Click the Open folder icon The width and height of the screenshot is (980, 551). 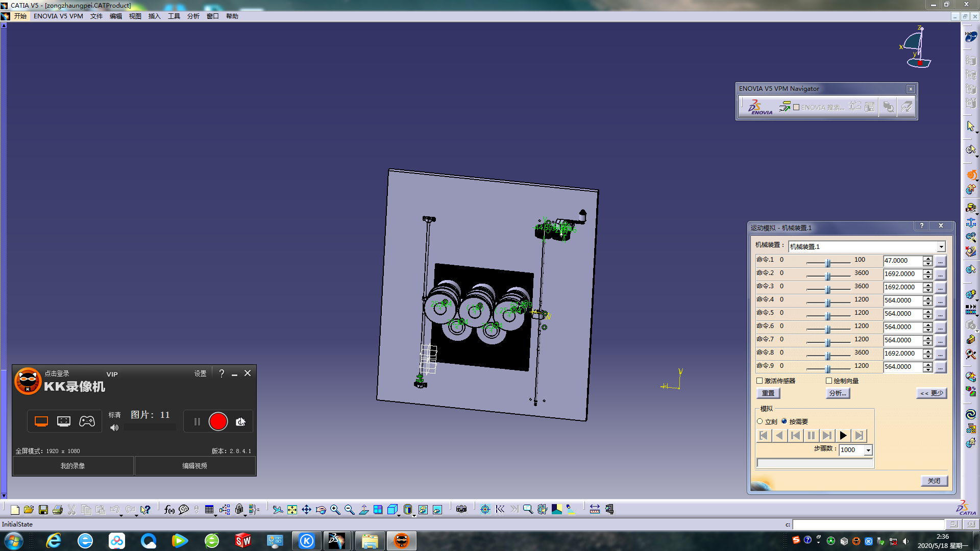click(29, 510)
